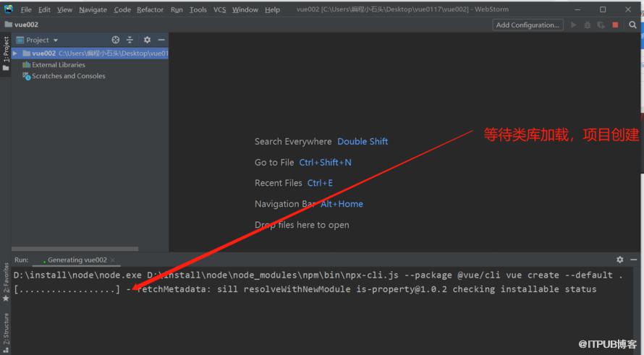Click the disabled Run play icon in toolbar
This screenshot has width=644, height=355.
574,25
